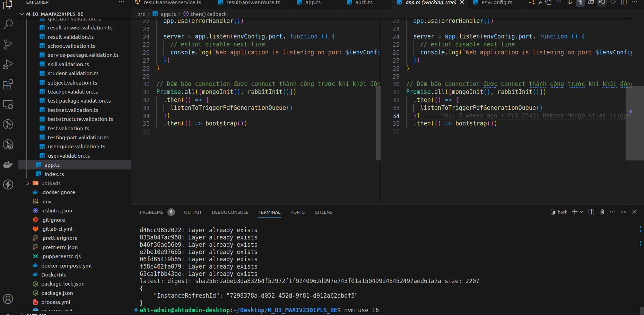Open the envConfig.ts editor tab

click(496, 3)
